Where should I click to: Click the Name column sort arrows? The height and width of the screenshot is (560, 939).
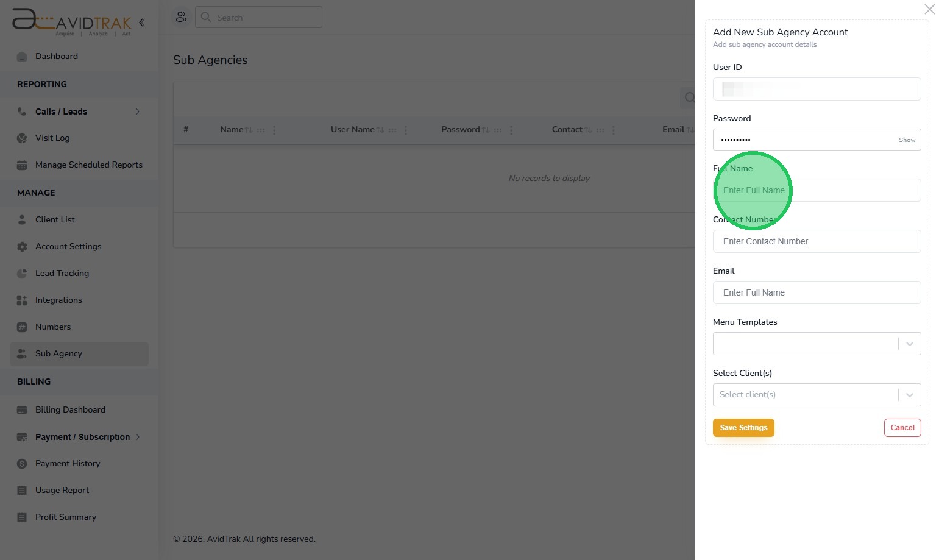coord(249,130)
